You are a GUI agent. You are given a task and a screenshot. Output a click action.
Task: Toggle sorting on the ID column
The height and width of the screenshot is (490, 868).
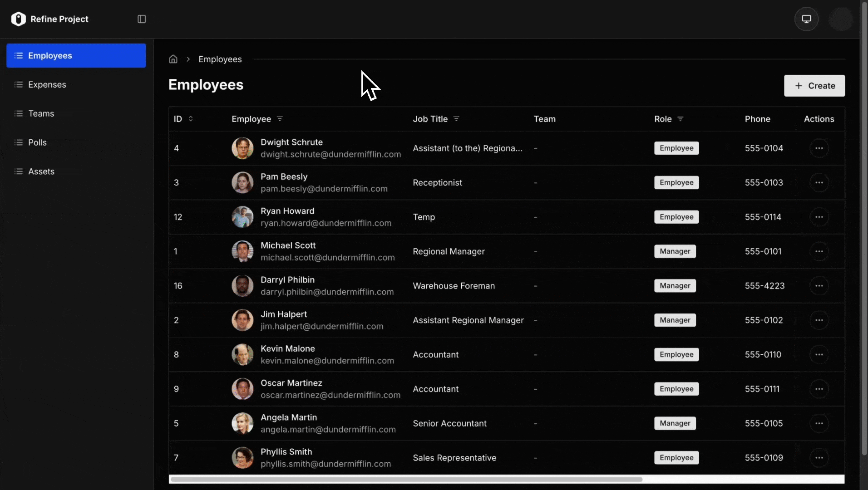click(191, 119)
